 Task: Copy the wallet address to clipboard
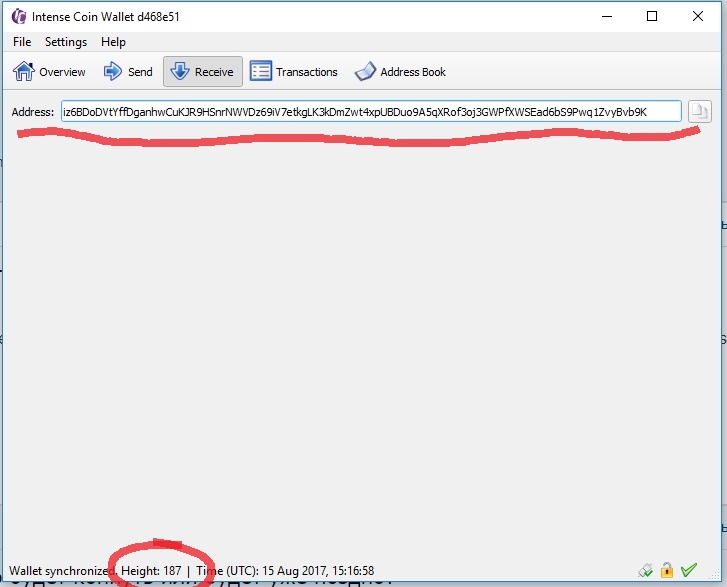[x=699, y=112]
